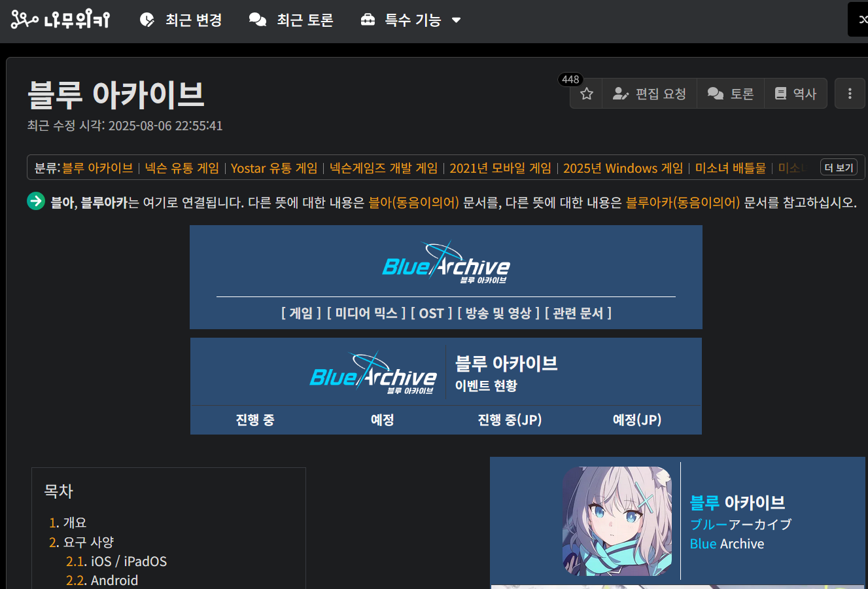Open the three-dot more options menu
The image size is (868, 589).
pyautogui.click(x=850, y=94)
